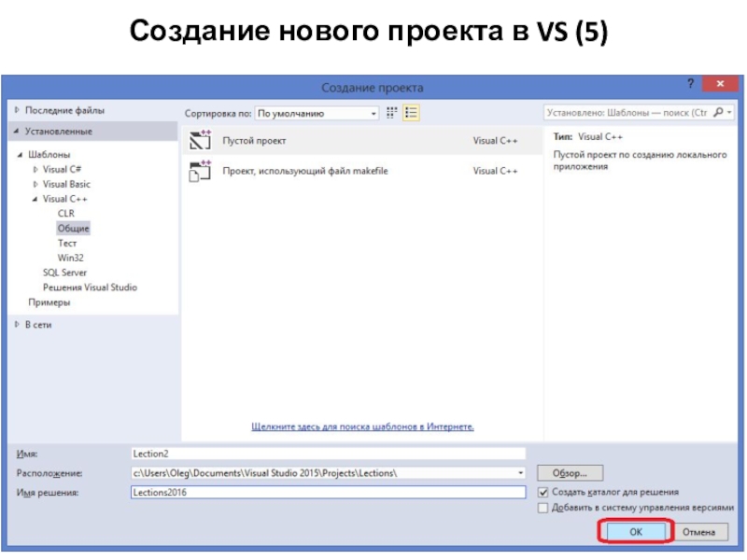Close the Создание проекта dialog
The height and width of the screenshot is (560, 747).
[720, 84]
